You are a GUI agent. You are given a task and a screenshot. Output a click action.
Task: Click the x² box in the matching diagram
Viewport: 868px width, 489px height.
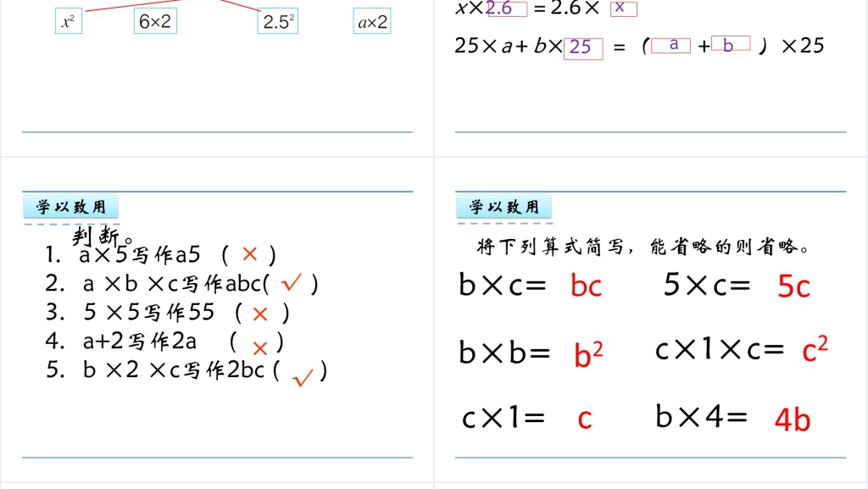pos(69,22)
